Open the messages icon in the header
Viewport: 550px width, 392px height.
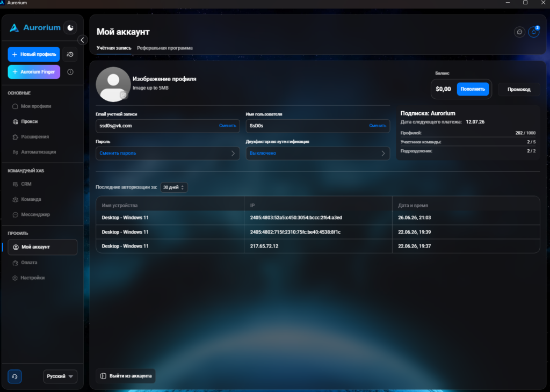pyautogui.click(x=519, y=32)
